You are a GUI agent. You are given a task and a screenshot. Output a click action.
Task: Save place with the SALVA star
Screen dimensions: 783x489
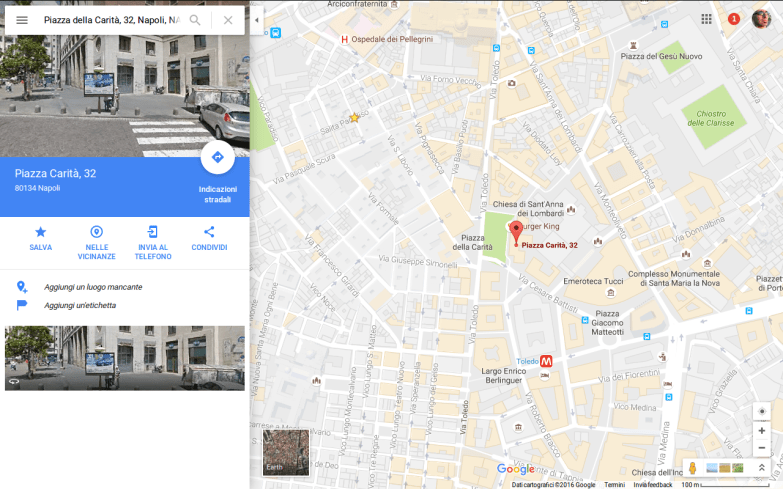(x=41, y=238)
